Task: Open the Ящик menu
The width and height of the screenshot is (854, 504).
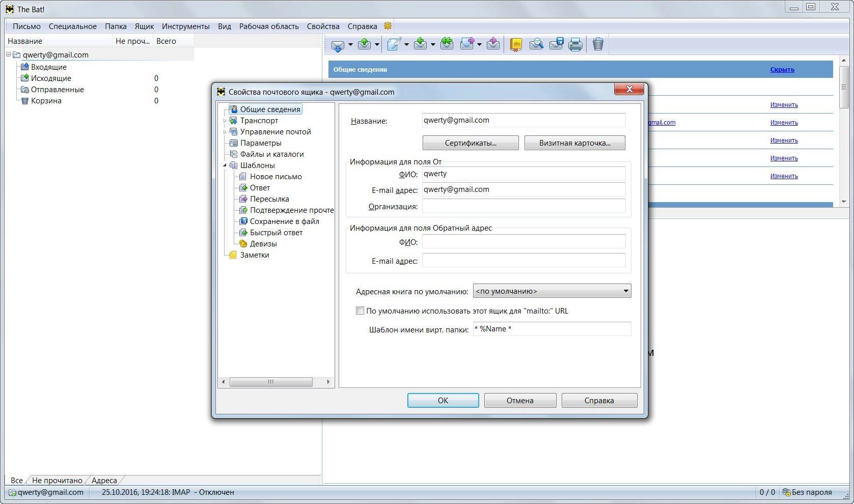Action: click(x=145, y=26)
